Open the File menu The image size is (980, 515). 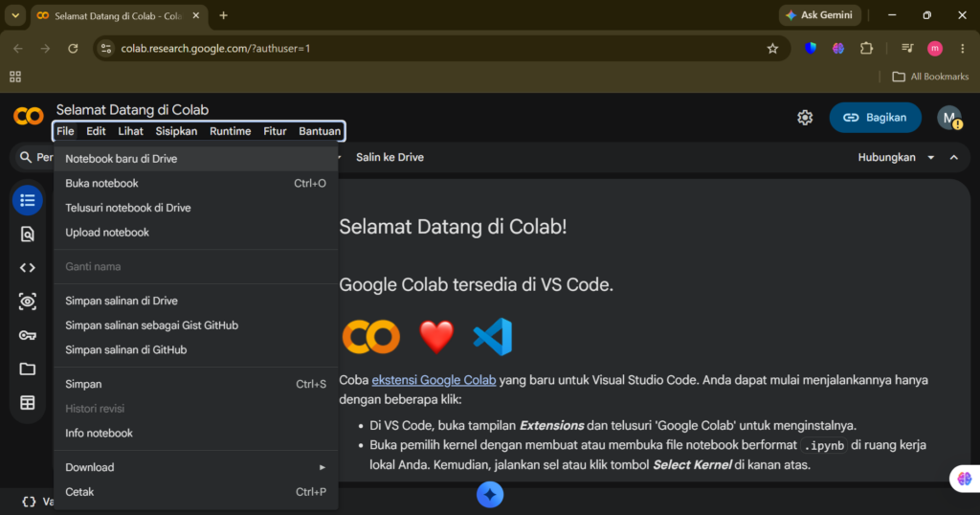(65, 131)
